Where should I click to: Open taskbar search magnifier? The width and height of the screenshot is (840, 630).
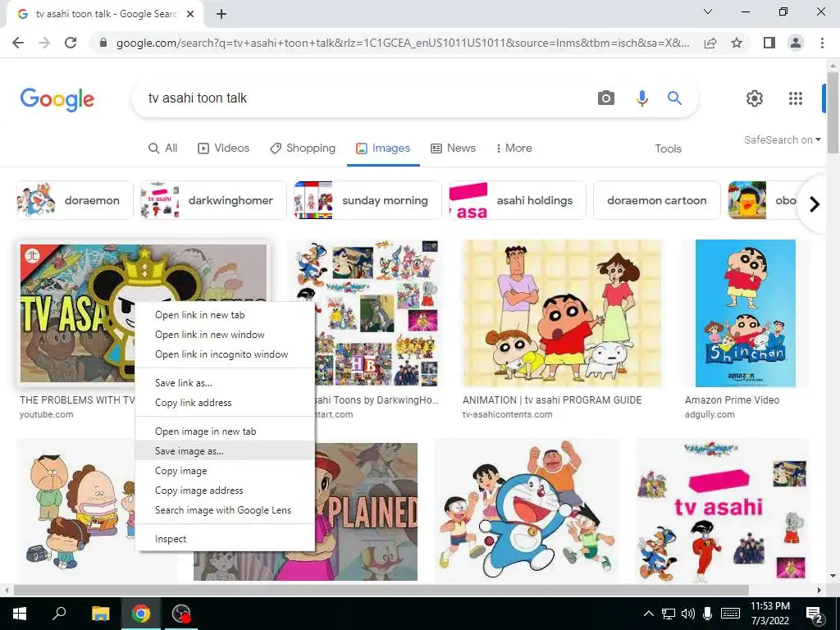point(59,614)
